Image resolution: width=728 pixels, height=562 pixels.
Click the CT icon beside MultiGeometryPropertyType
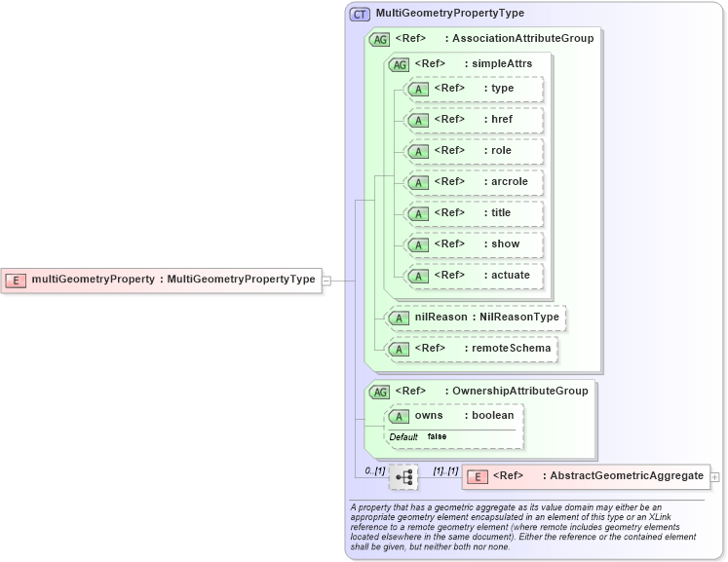point(360,15)
